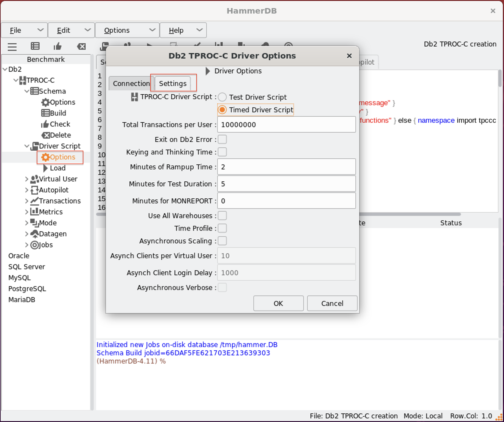
Task: Open the Help menu
Action: click(x=183, y=30)
